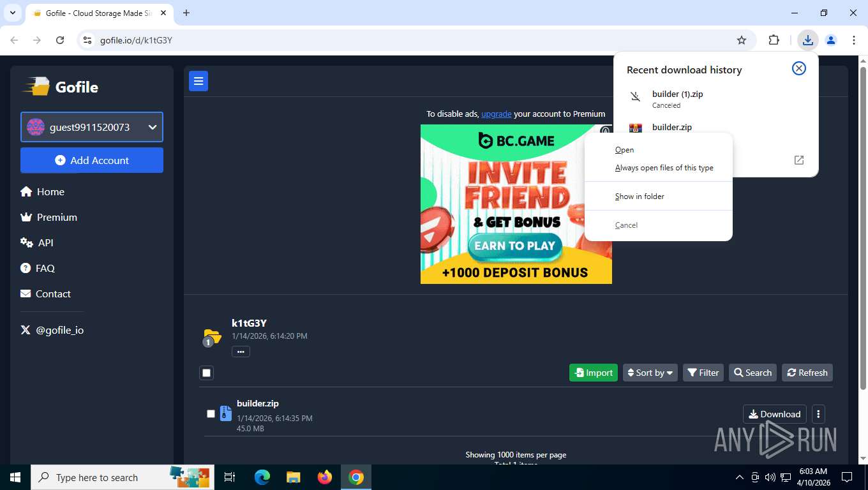Click the browser forward arrow
Image resolution: width=868 pixels, height=490 pixels.
point(37,40)
